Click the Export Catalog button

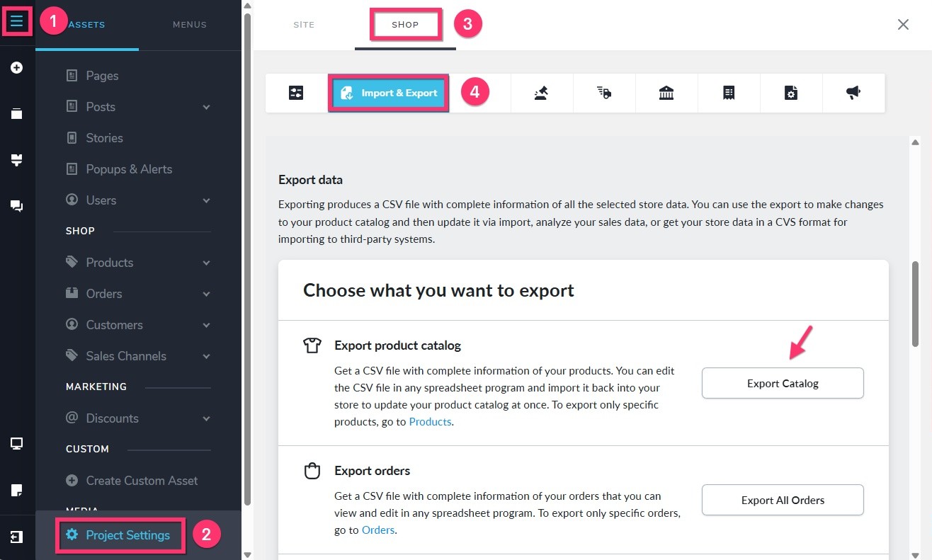pyautogui.click(x=783, y=383)
